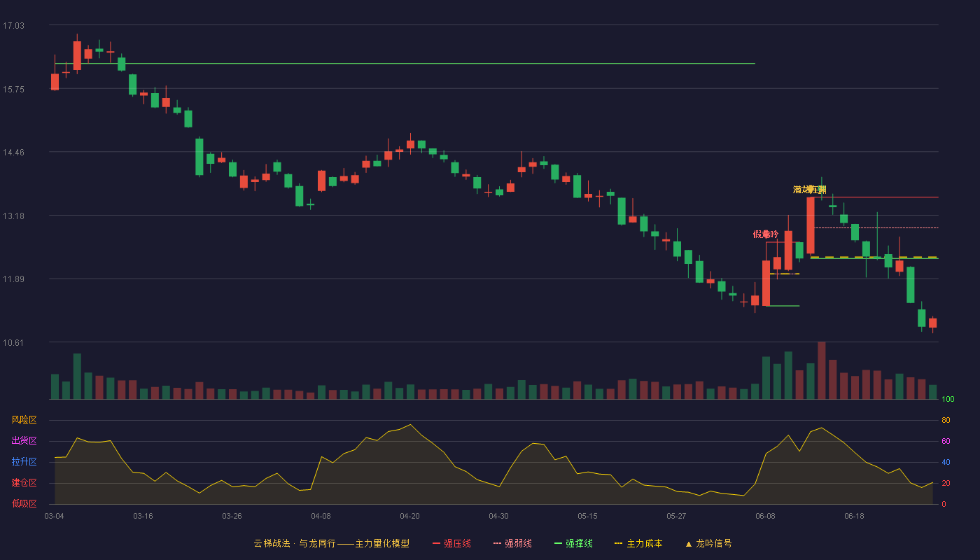Click the 14.46 price axis label
980x560 pixels.
(x=13, y=153)
